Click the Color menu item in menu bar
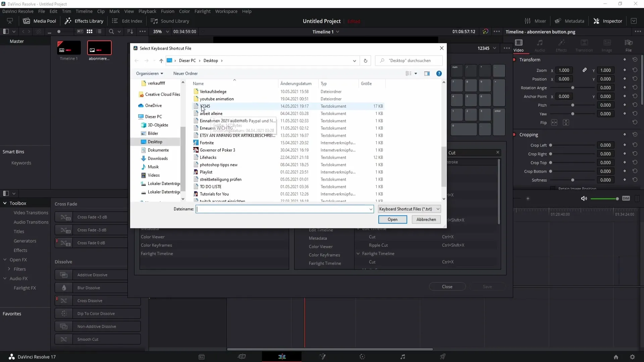Viewport: 644px width, 362px height. [184, 11]
